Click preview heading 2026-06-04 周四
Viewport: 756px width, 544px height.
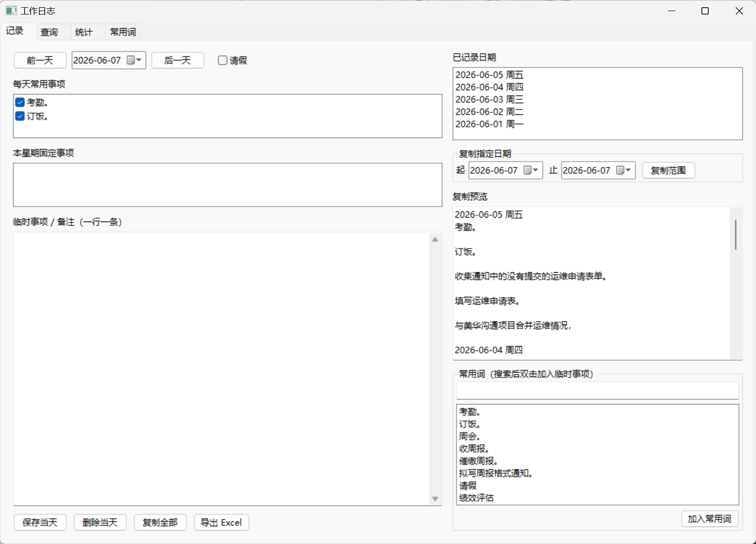[489, 350]
